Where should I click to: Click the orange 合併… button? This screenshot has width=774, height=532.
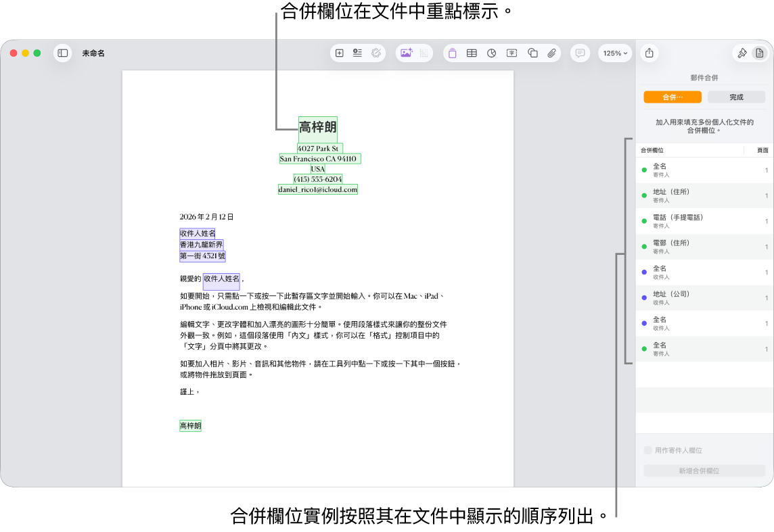click(x=673, y=97)
